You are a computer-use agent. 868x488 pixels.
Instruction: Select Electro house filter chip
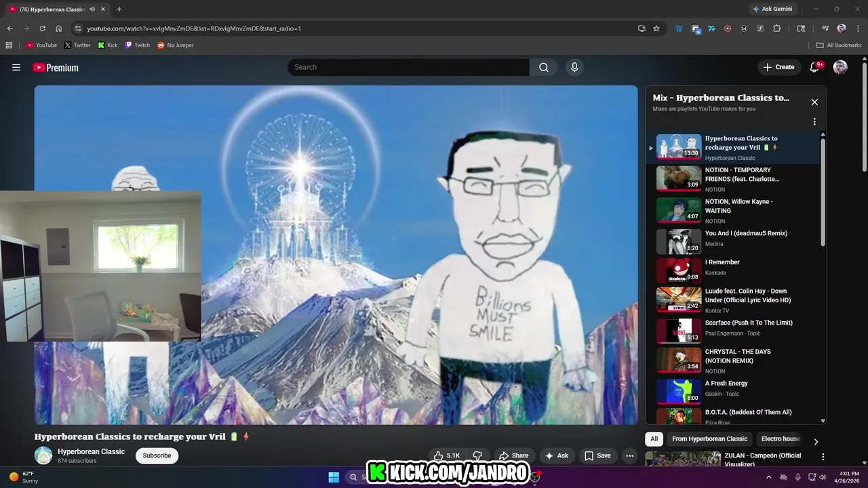tap(781, 439)
